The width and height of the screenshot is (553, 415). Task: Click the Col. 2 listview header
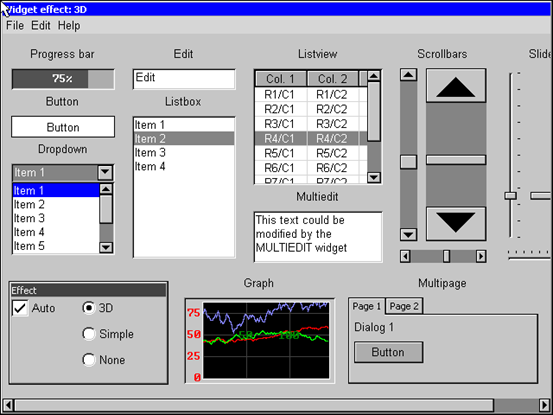pos(333,79)
